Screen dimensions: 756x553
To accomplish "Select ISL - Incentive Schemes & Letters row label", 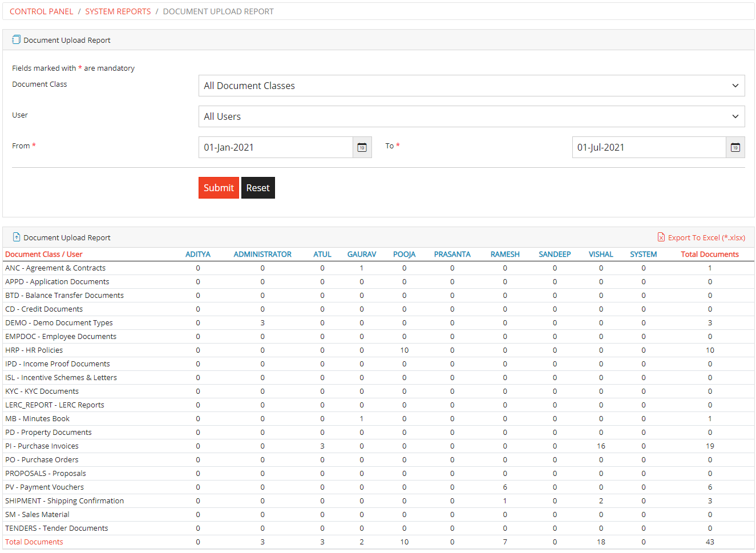I will (x=61, y=378).
